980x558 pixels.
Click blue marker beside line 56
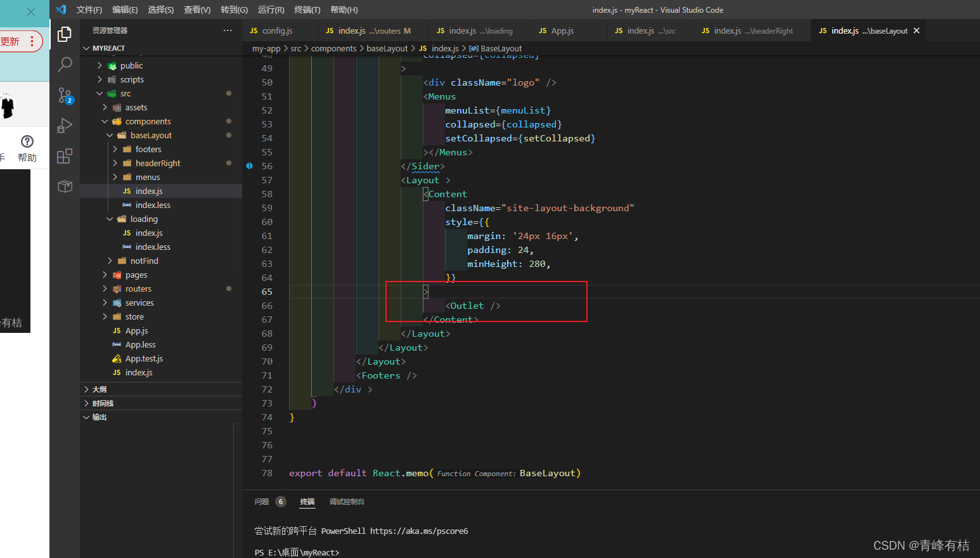pyautogui.click(x=249, y=165)
